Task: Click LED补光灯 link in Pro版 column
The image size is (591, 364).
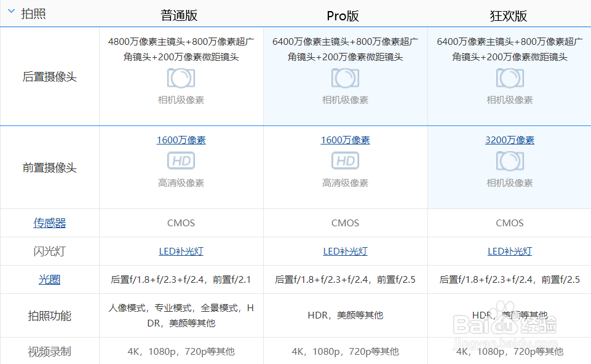Action: click(x=345, y=251)
